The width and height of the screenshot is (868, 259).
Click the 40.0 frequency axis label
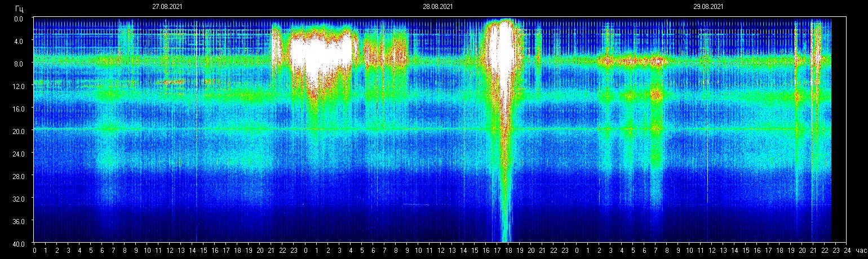pos(18,244)
